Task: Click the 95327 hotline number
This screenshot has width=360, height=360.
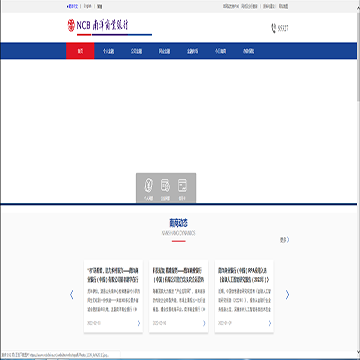Action: click(x=283, y=29)
